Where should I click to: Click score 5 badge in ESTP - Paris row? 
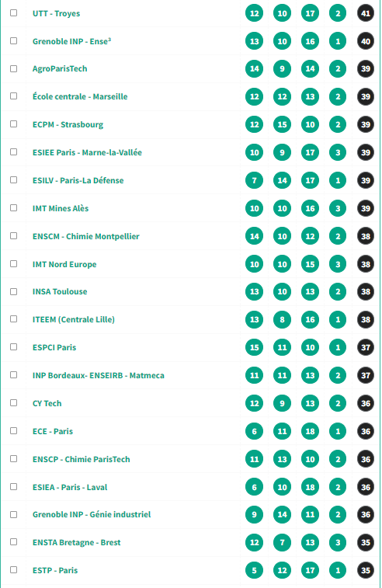254,570
